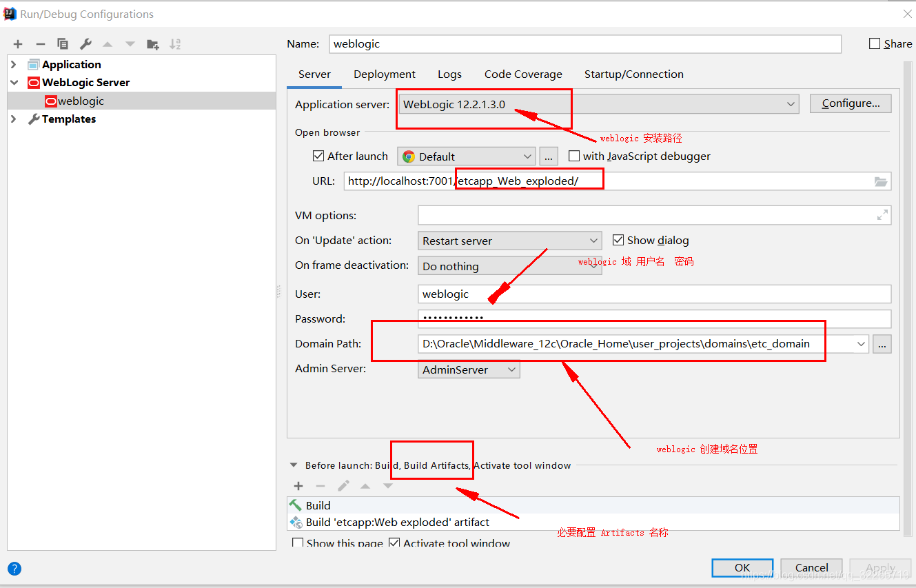Sort configurations alphabetically

pos(175,44)
